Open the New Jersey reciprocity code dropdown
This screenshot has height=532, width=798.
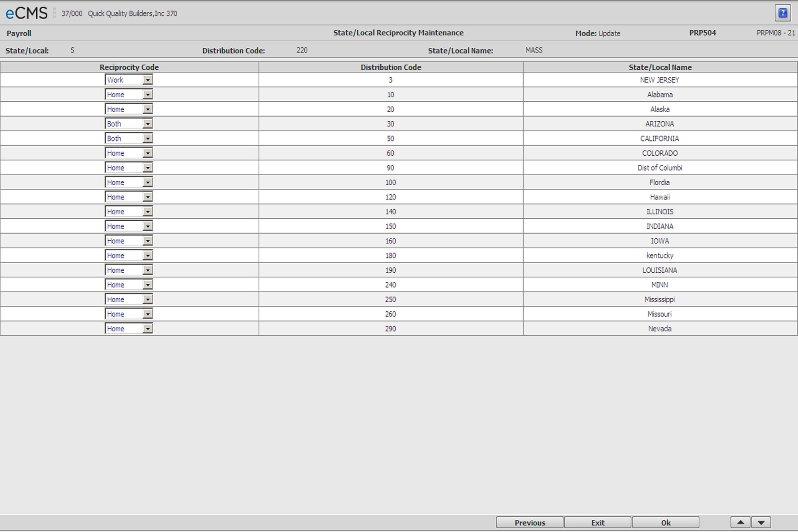pyautogui.click(x=148, y=80)
